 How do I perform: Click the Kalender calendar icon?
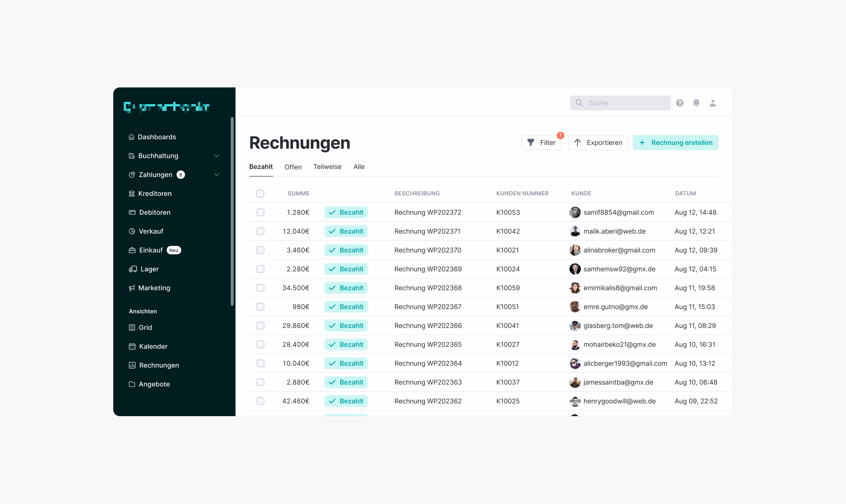[x=132, y=346]
